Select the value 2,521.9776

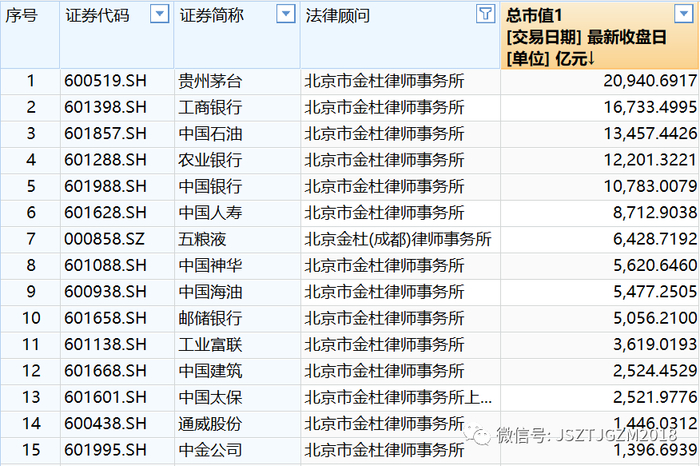click(655, 397)
